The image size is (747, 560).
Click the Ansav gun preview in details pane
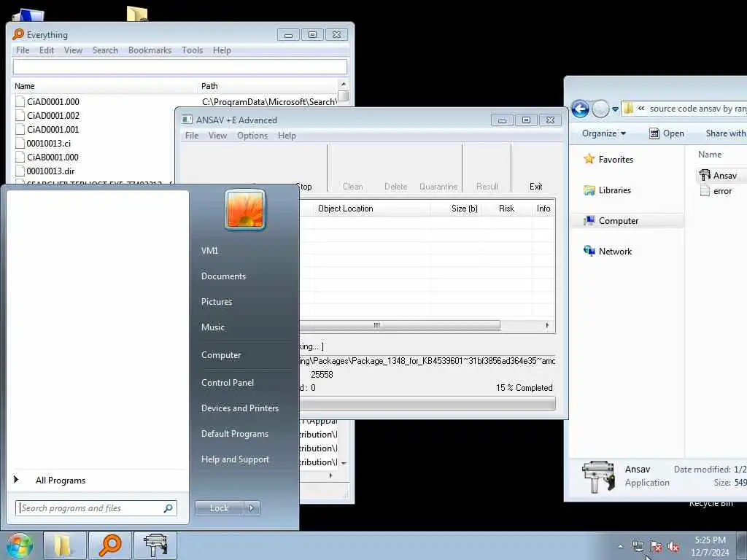click(x=598, y=477)
